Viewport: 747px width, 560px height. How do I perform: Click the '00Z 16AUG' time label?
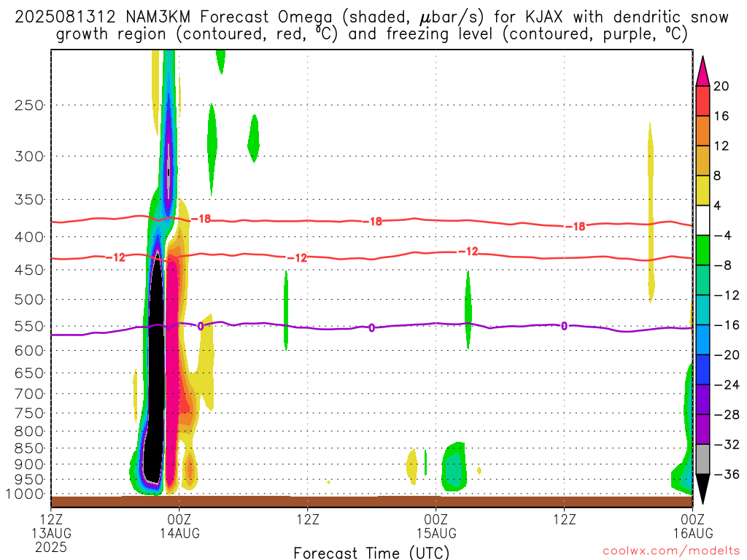tap(693, 526)
